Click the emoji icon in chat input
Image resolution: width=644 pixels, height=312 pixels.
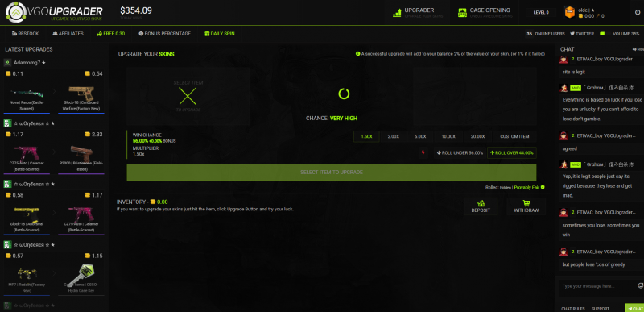[x=640, y=285]
